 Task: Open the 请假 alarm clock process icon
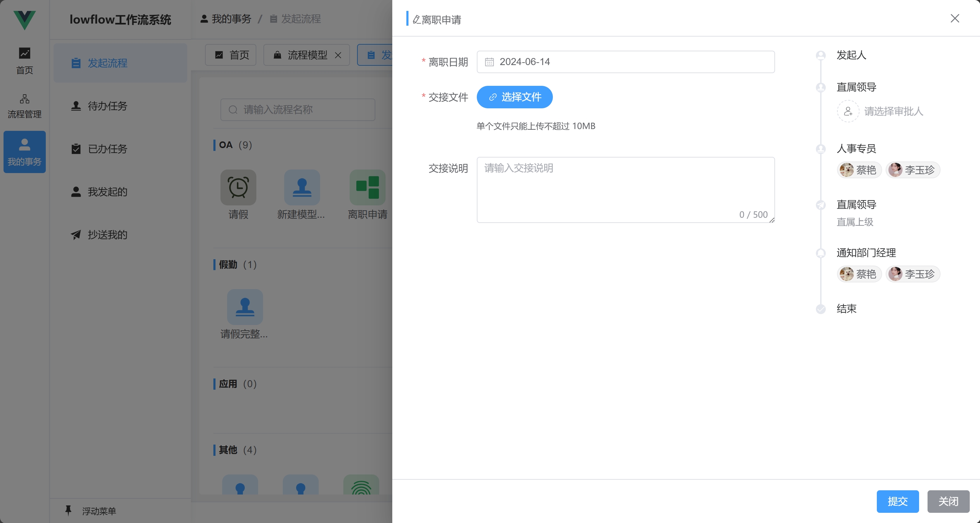point(238,187)
